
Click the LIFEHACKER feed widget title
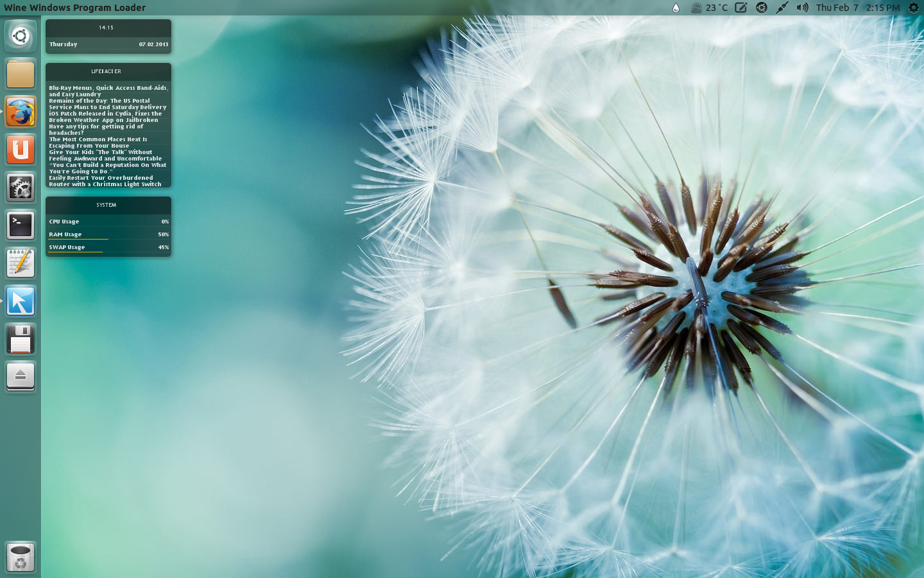(107, 71)
